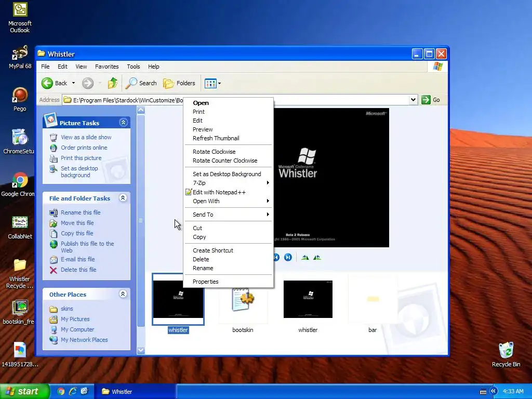This screenshot has width=532, height=399.
Task: Choose Delete in the context menu
Action: 229,259
